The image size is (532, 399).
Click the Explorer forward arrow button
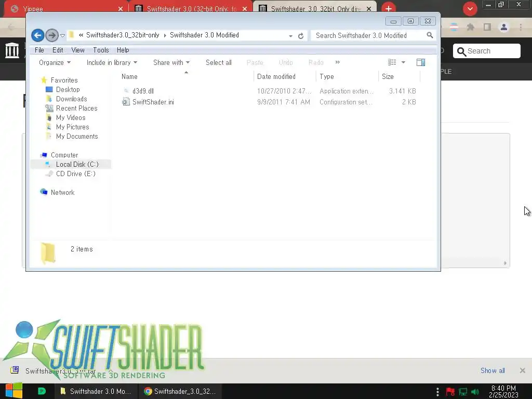[x=51, y=35]
